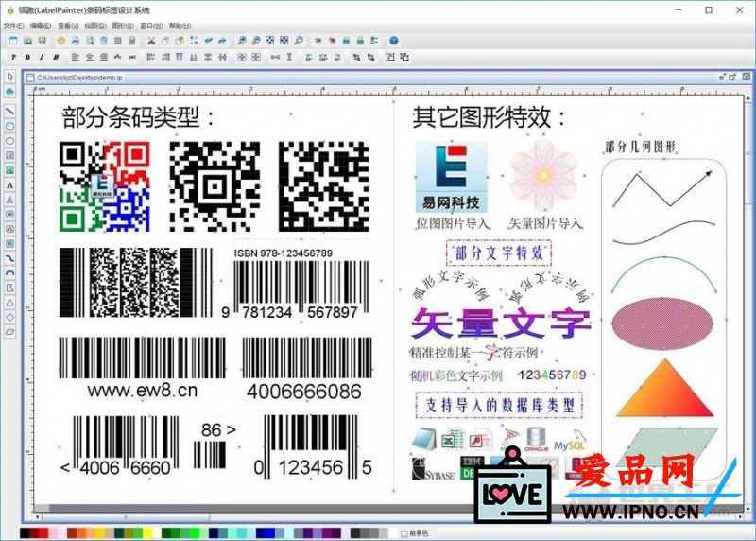Click the multicolor QR code on the canvas
The height and width of the screenshot is (541, 756).
[105, 186]
